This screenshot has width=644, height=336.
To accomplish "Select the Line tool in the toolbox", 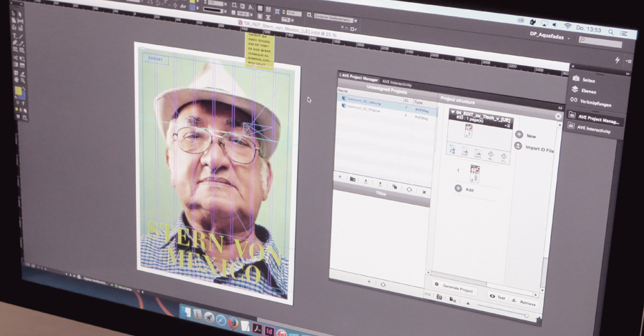I will coord(21,37).
